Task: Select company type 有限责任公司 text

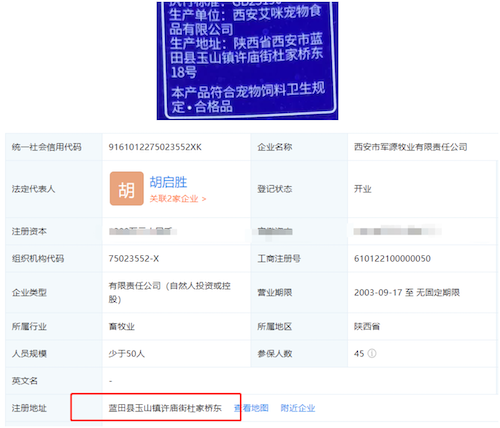Action: coord(170,292)
